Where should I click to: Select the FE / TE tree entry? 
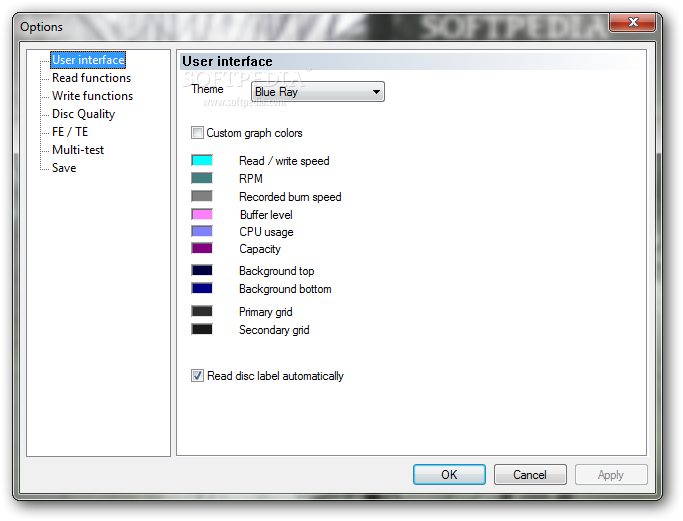[70, 132]
